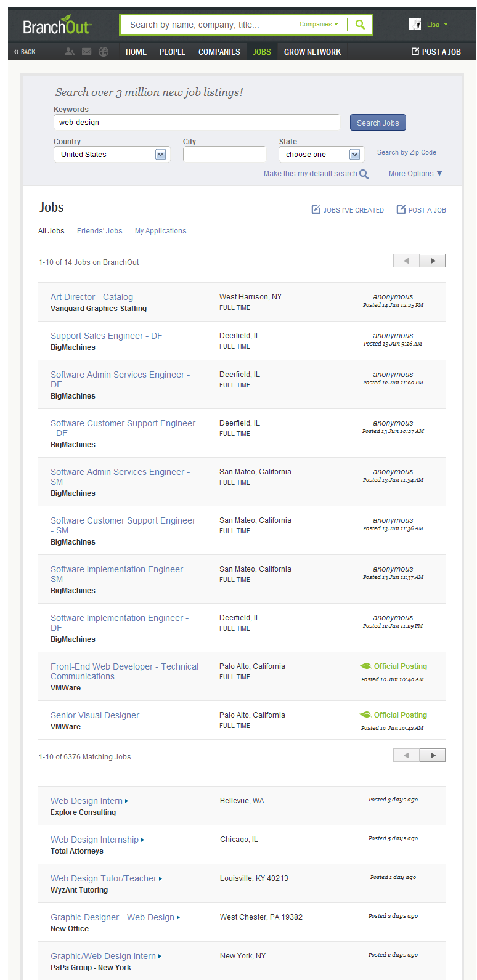Click the Post a Job icon in top bar
477x980 pixels.
click(415, 51)
